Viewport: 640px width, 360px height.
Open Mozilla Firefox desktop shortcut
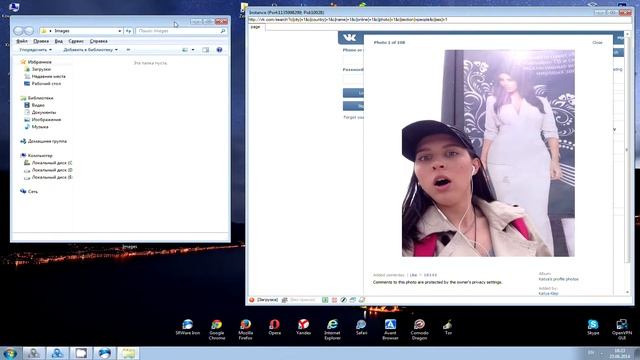click(x=245, y=330)
